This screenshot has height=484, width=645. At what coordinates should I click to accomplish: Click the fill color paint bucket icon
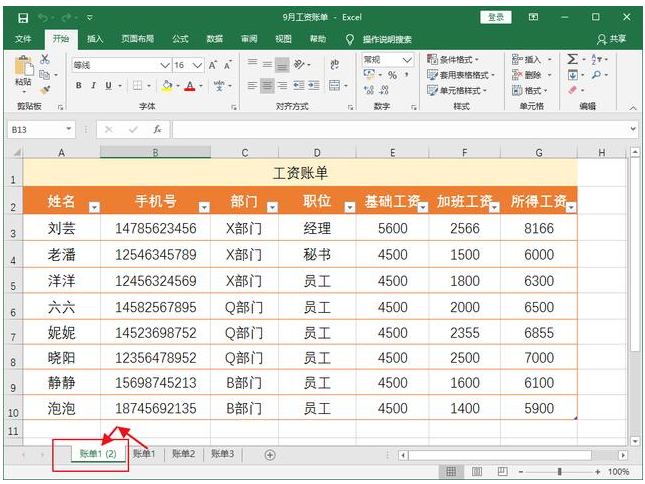(165, 86)
